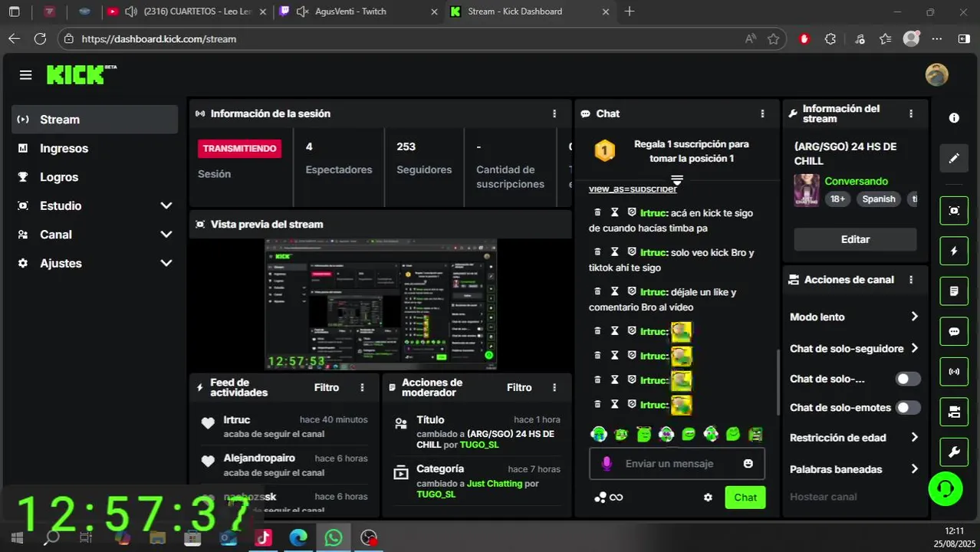Select Stream in the sidebar
980x552 pixels.
pos(95,120)
